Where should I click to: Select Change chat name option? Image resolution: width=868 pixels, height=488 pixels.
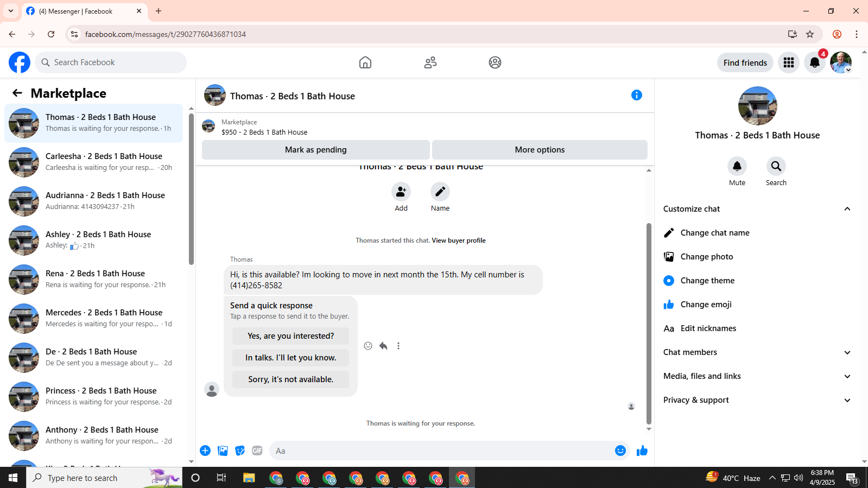click(x=757, y=233)
